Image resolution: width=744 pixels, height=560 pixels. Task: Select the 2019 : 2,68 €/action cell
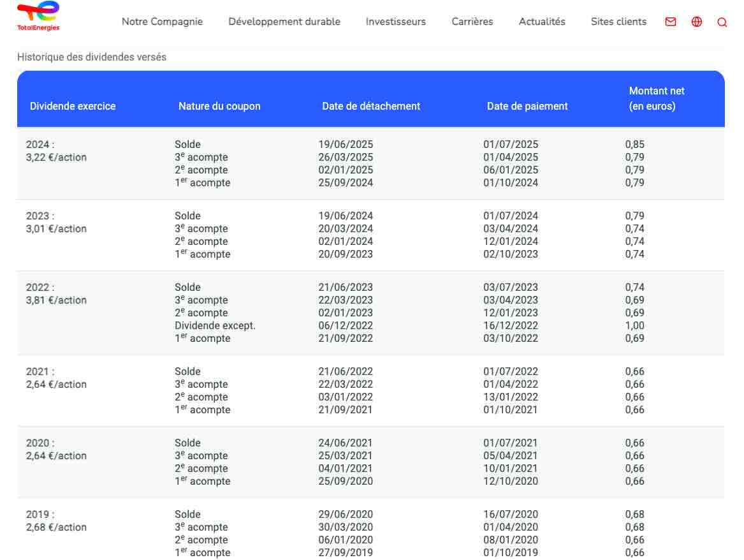click(x=56, y=520)
